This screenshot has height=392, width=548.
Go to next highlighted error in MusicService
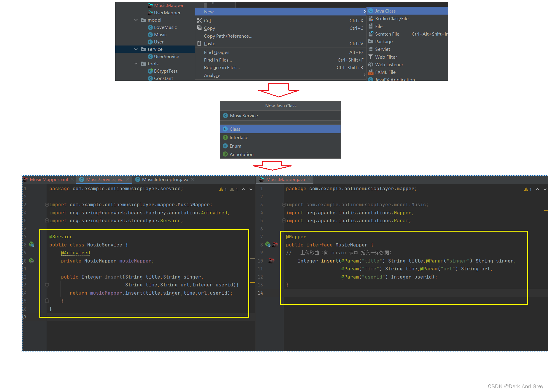pos(251,189)
